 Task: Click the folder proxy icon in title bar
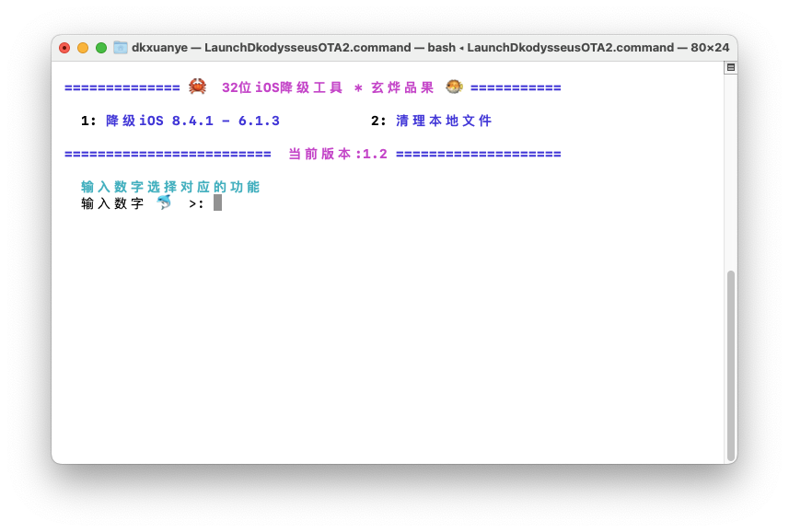[x=121, y=47]
